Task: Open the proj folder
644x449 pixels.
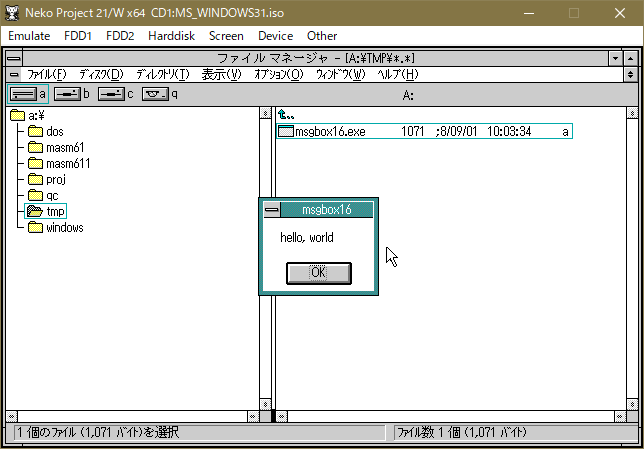Action: 46,180
